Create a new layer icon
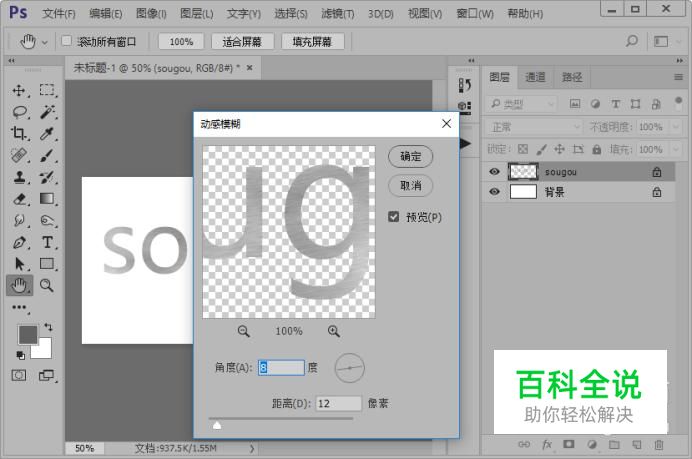The image size is (692, 459). pyautogui.click(x=636, y=444)
